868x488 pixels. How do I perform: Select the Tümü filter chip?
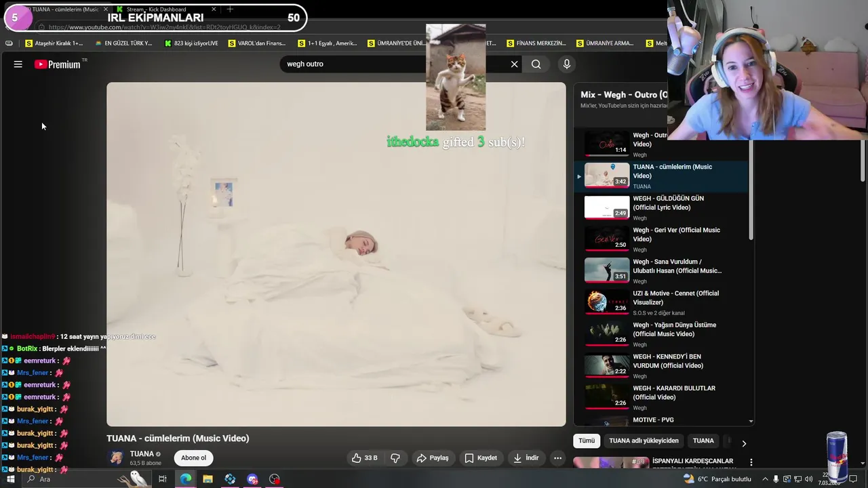[587, 441]
